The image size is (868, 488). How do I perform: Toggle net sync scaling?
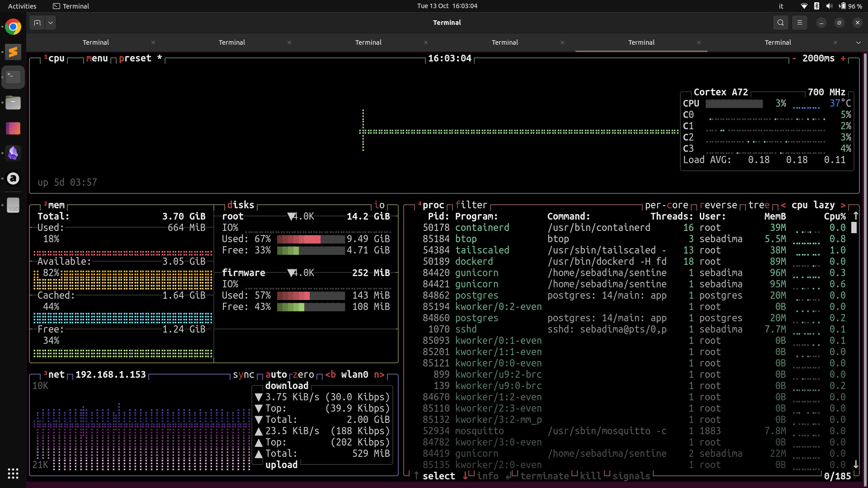pyautogui.click(x=243, y=375)
